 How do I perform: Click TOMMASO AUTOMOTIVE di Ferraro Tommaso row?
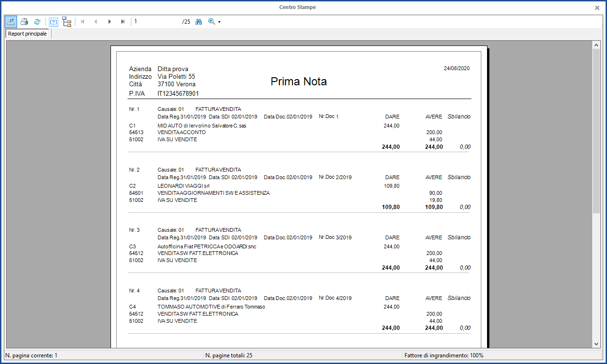tap(211, 307)
